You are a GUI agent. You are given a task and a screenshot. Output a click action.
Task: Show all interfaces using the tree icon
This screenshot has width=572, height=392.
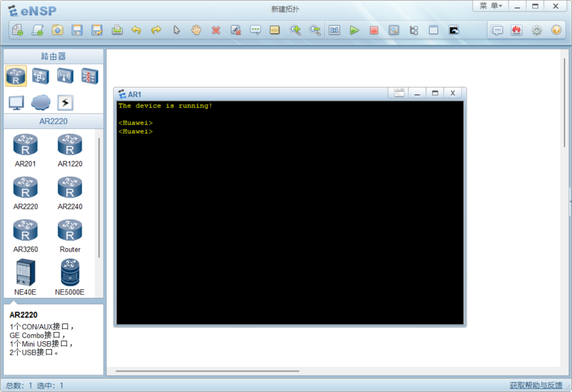[414, 30]
